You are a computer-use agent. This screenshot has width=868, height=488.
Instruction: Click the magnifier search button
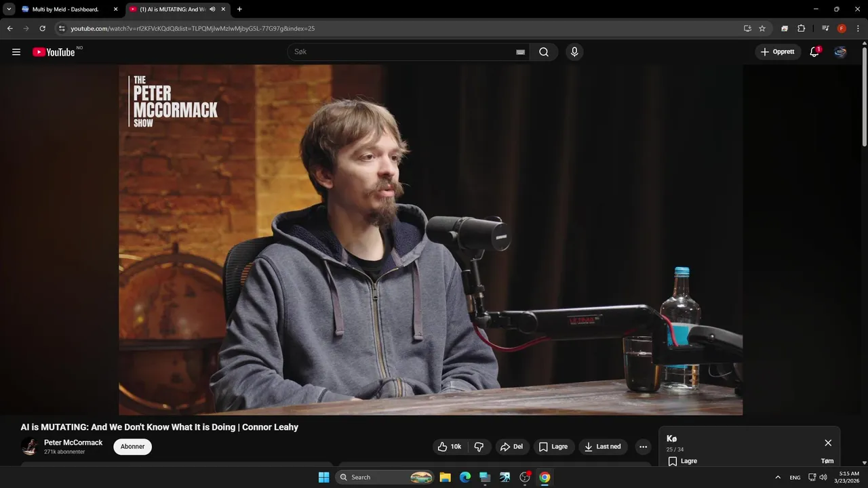[544, 52]
